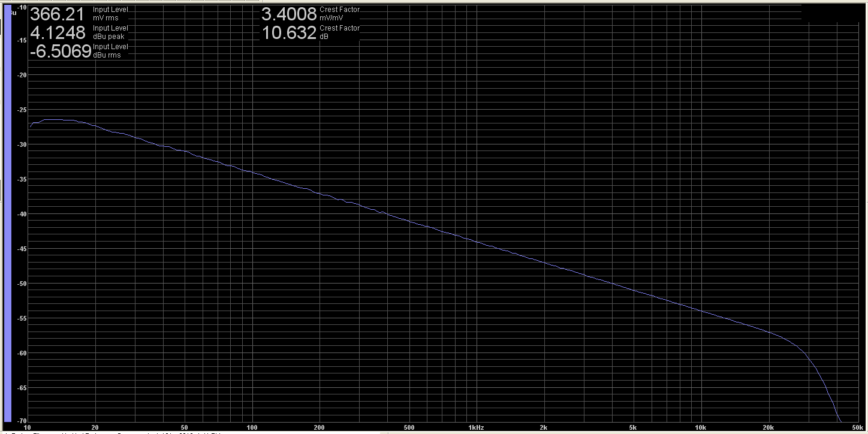Click the 3.4008 mV/mV crest factor reading
The width and height of the screenshot is (868, 434).
(x=289, y=14)
